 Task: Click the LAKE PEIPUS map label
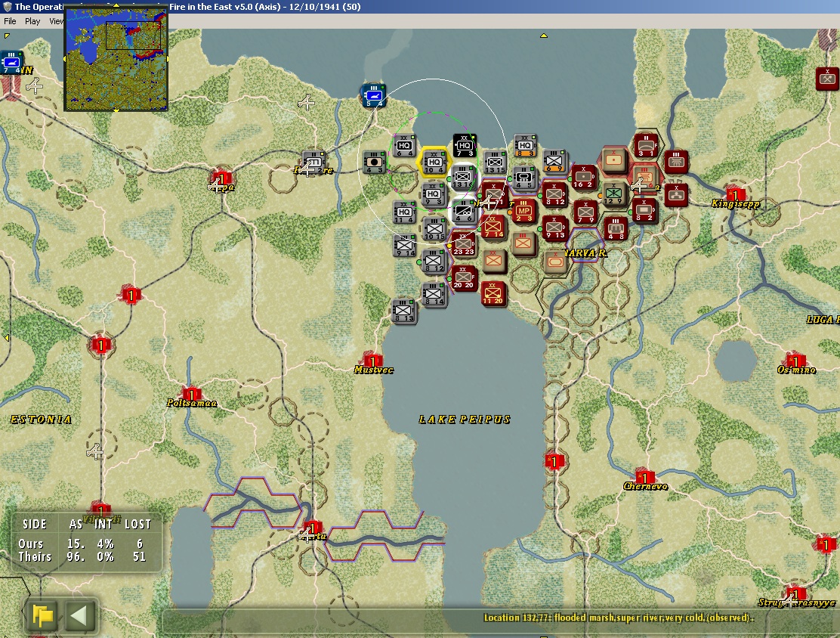pyautogui.click(x=465, y=420)
